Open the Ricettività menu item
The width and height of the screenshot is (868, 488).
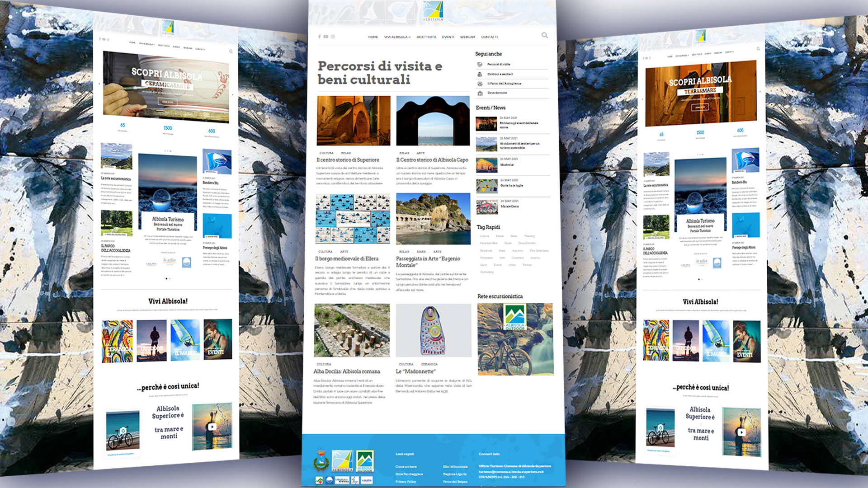click(x=426, y=37)
